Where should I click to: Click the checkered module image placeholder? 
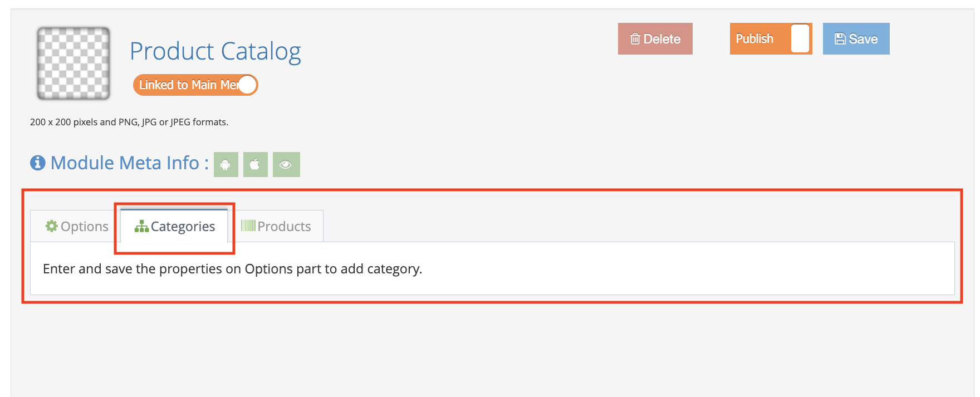point(73,63)
